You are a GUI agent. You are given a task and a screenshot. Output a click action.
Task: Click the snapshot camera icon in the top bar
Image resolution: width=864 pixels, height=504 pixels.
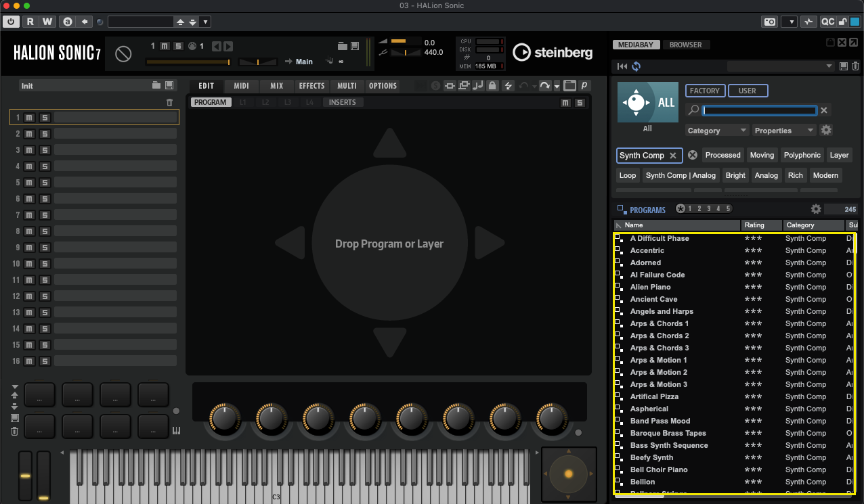[770, 22]
